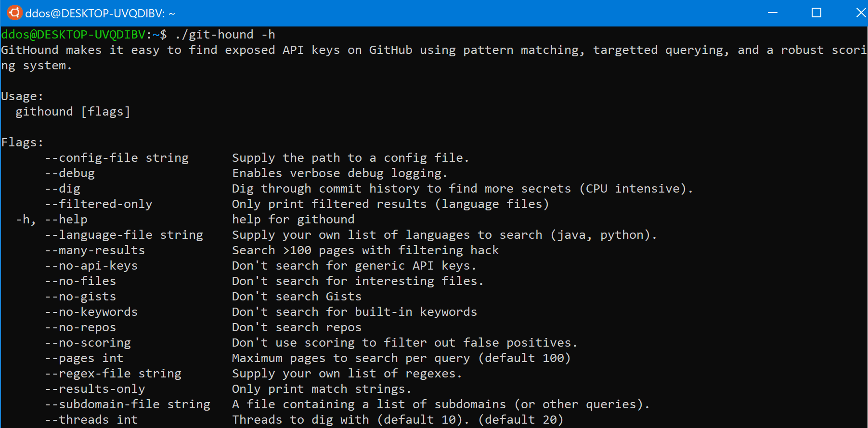This screenshot has height=428, width=868.
Task: Click the ./git-hound -h command text
Action: (225, 35)
